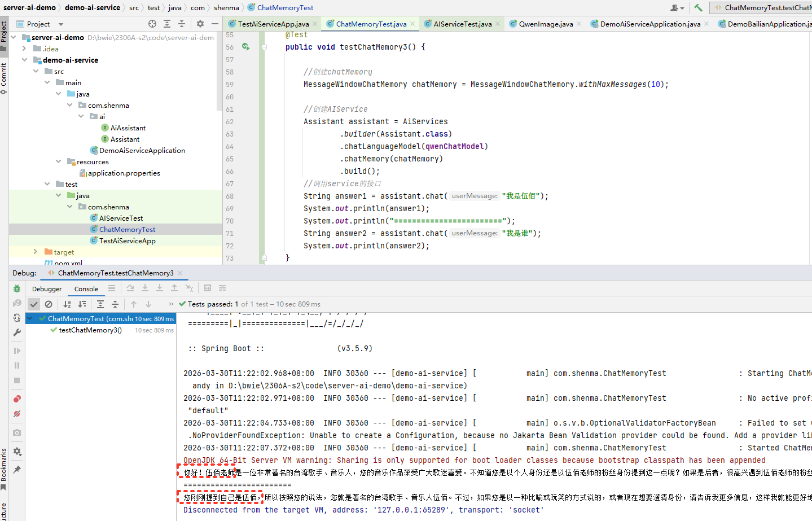Toggle the Show Passed tests checkmark button
Image resolution: width=812 pixels, height=521 pixels.
pyautogui.click(x=34, y=304)
